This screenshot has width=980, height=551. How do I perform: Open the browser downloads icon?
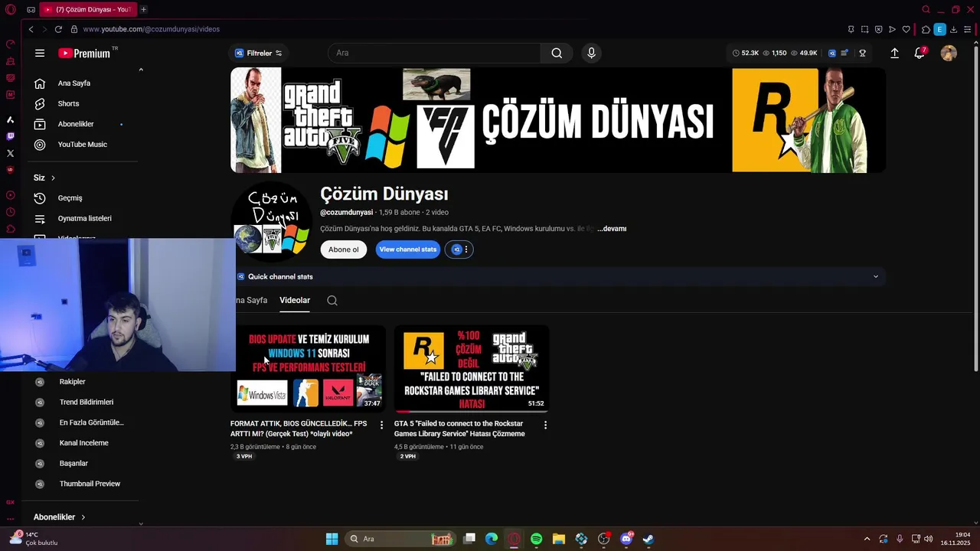tap(953, 29)
